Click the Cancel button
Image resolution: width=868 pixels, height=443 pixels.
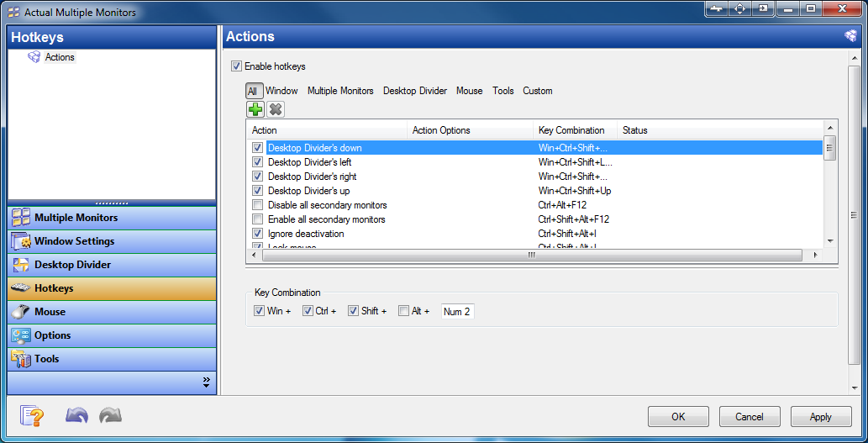pos(750,417)
